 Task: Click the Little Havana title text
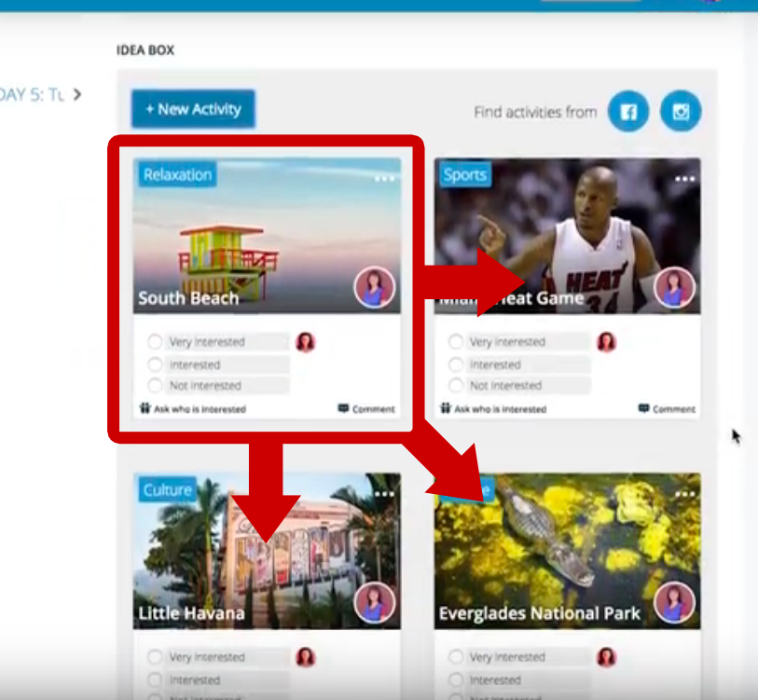[x=191, y=613]
